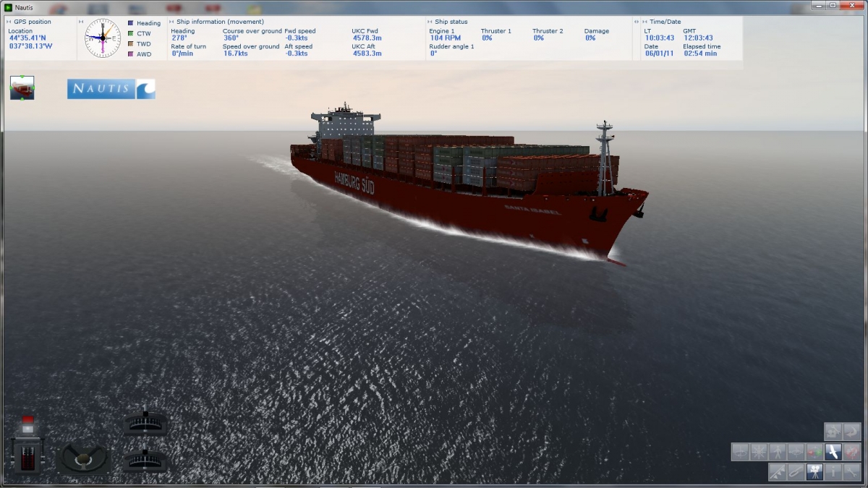Image resolution: width=868 pixels, height=488 pixels.
Task: Click the CTW legend label
Action: click(x=144, y=33)
